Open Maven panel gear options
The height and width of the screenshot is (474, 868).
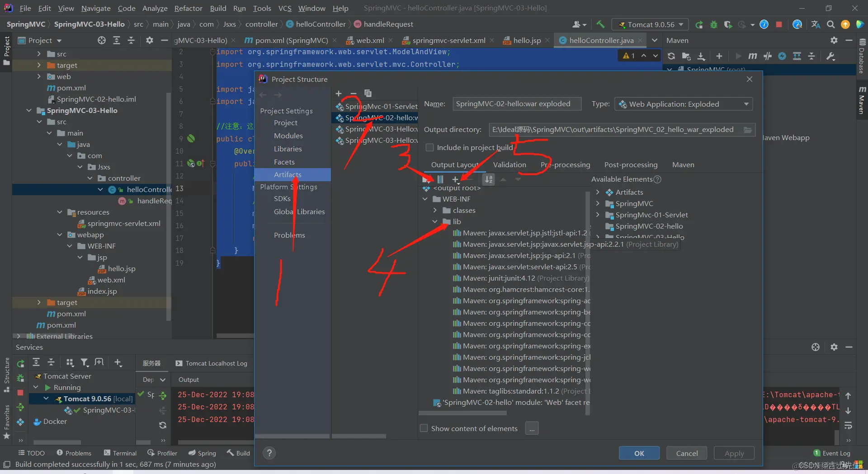(x=834, y=40)
